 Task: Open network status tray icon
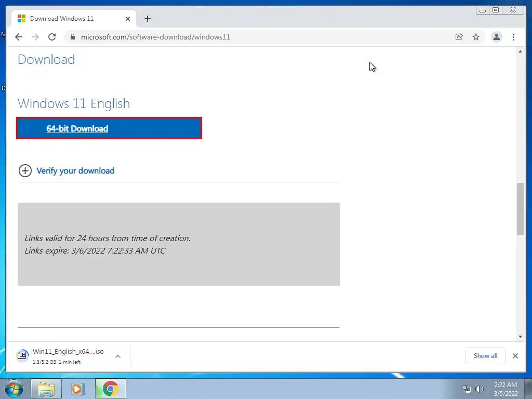pyautogui.click(x=467, y=389)
